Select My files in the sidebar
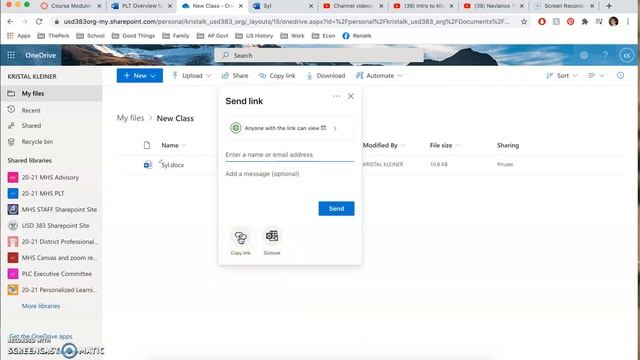The height and width of the screenshot is (360, 640). tap(51, 93)
